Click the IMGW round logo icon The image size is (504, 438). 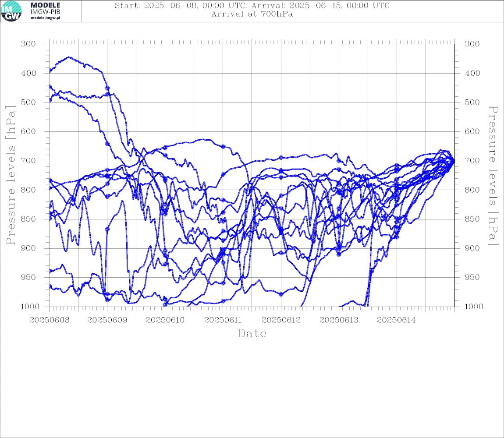tap(11, 11)
